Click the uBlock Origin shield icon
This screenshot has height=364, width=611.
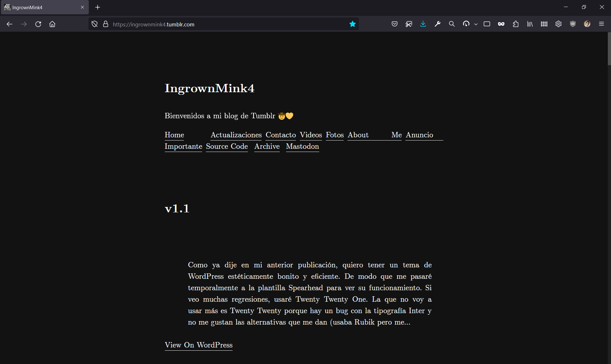click(x=573, y=24)
